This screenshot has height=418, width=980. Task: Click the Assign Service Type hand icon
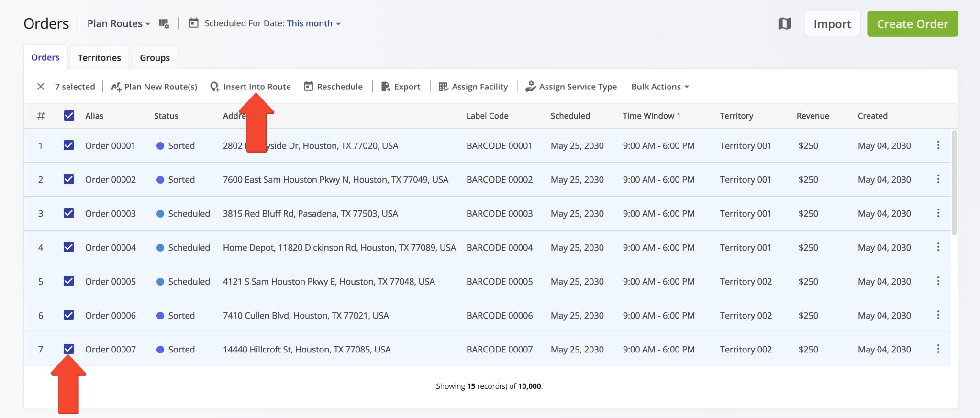pos(531,87)
